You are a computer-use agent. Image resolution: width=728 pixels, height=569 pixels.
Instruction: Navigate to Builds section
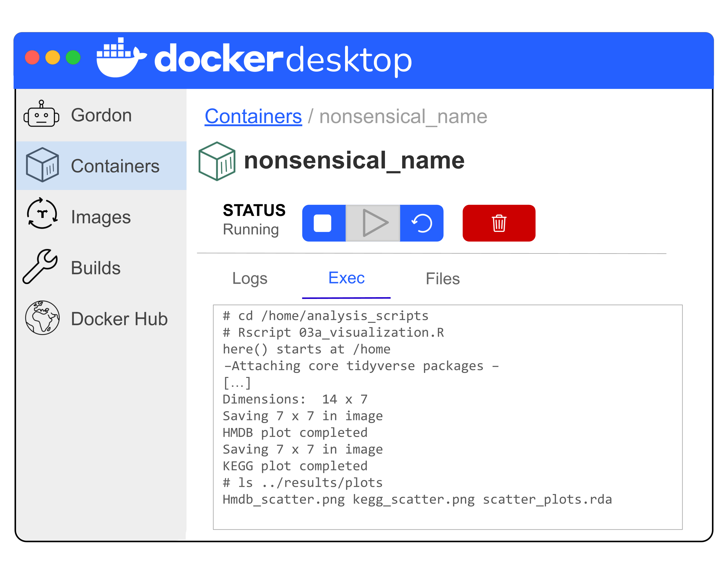pyautogui.click(x=96, y=268)
